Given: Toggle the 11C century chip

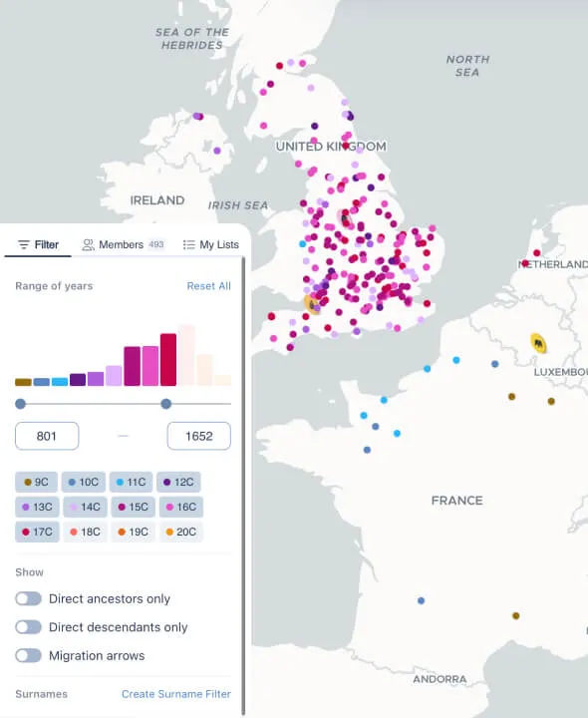Looking at the screenshot, I should coord(132,482).
